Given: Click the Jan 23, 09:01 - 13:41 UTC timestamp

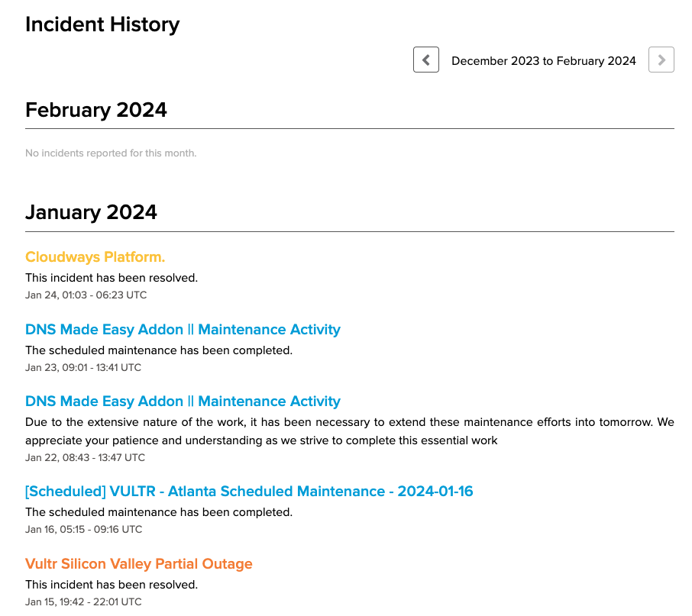Looking at the screenshot, I should (83, 367).
